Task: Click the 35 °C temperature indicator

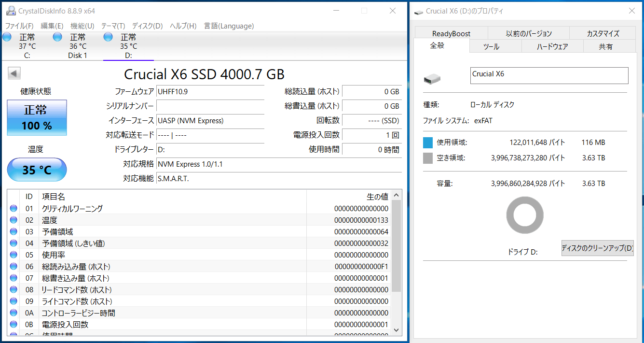Action: [37, 170]
